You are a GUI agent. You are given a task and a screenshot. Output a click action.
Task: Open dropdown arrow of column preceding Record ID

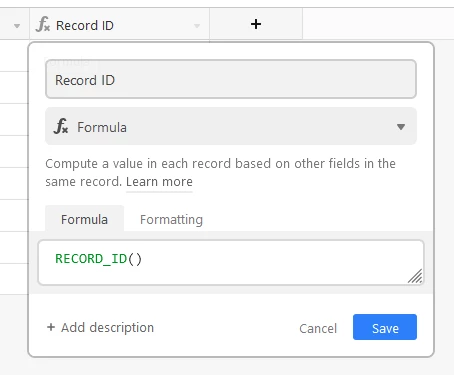[x=17, y=26]
